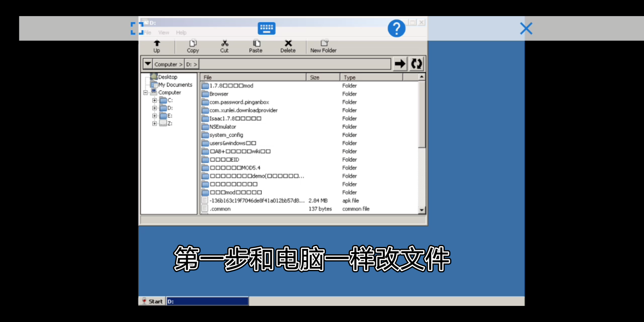Screen dimensions: 644x322
Task: Click the D: > breadcrumb segment
Action: point(192,64)
